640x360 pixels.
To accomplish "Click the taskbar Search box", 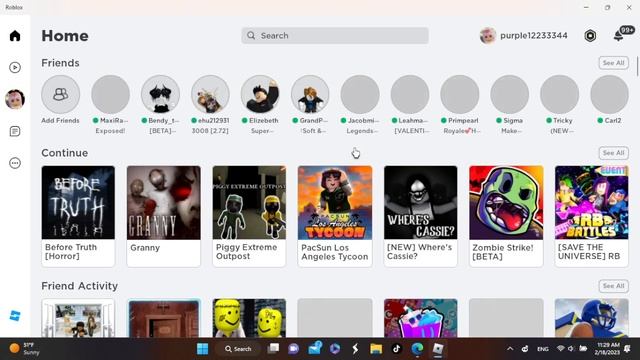I will click(x=238, y=349).
